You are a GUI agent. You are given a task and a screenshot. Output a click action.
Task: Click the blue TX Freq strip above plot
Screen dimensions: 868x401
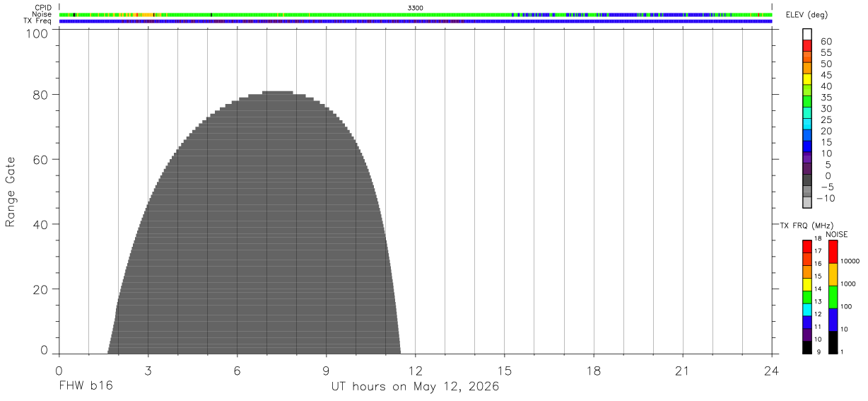416,21
